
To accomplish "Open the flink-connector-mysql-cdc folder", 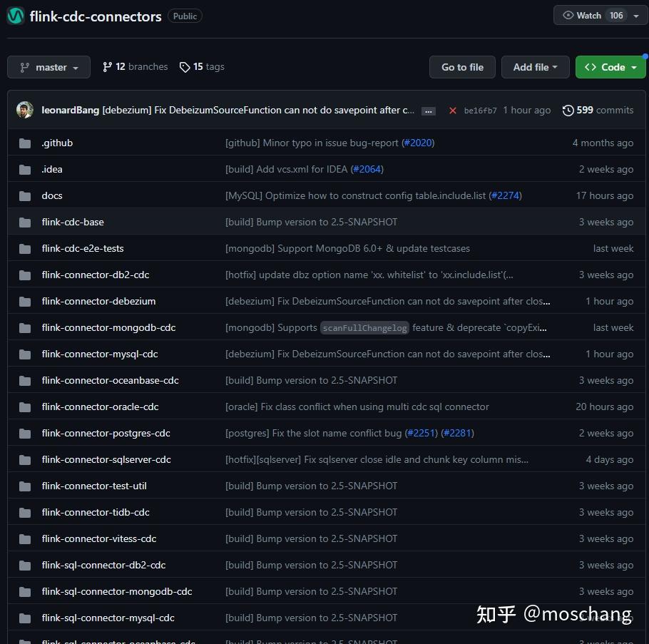I will click(x=100, y=354).
